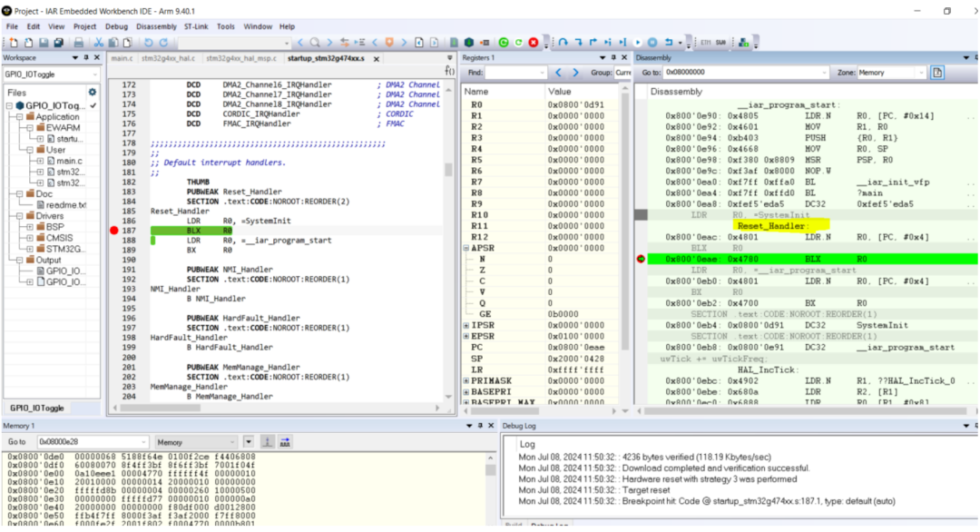Click the Reset debug icon
This screenshot has height=532, width=980.
pos(668,43)
